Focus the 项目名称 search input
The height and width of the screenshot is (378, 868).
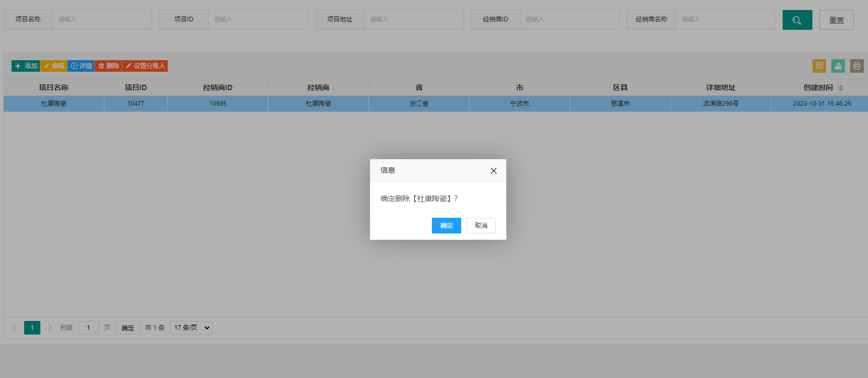(x=102, y=19)
